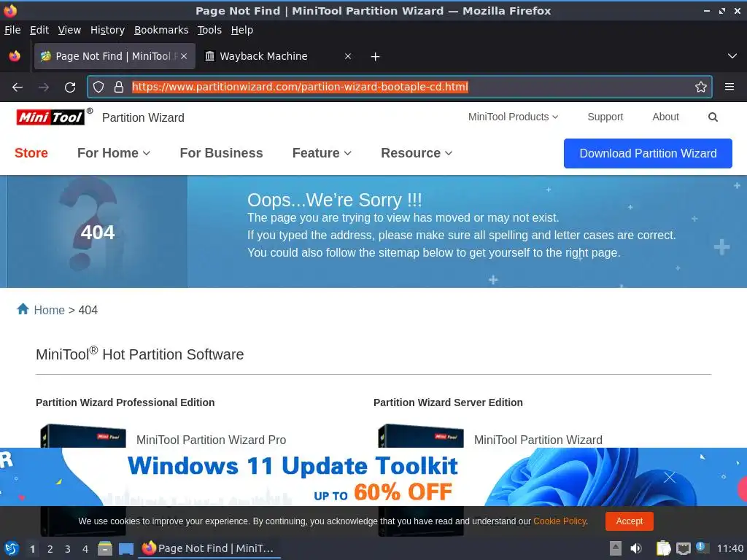This screenshot has width=747, height=560.
Task: Follow the Home breadcrumb link
Action: coord(49,310)
